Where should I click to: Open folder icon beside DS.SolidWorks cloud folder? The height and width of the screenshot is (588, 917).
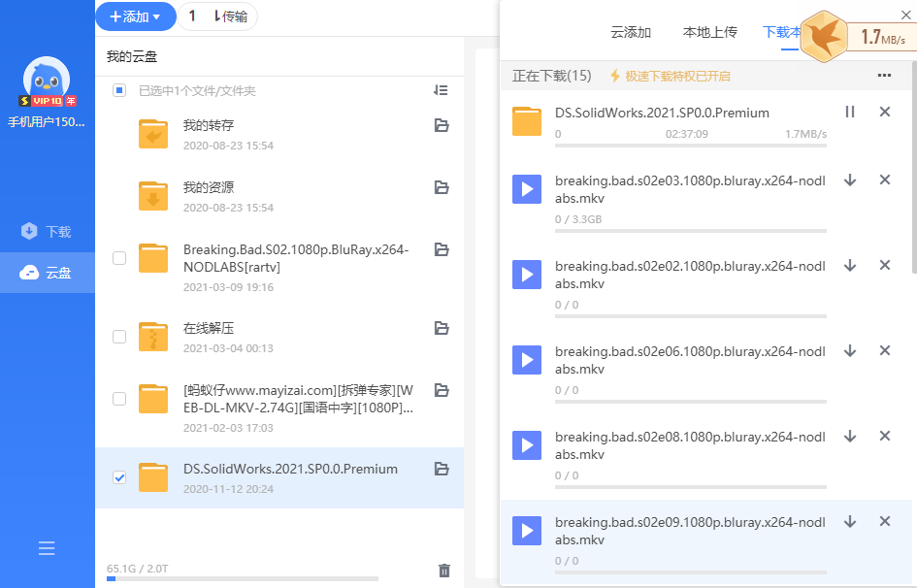tap(442, 469)
